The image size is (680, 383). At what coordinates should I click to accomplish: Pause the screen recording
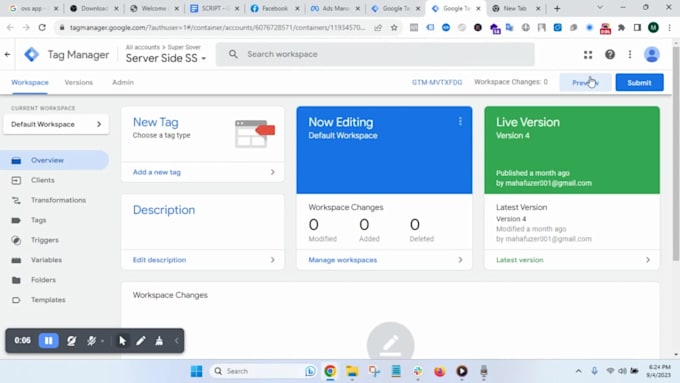click(x=49, y=341)
